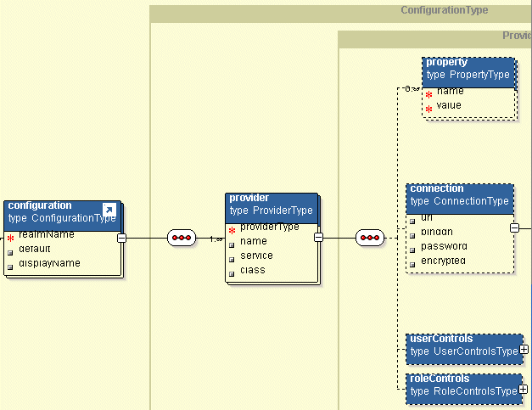Click the name attribute in provider
This screenshot has width=532, height=410.
point(254,241)
